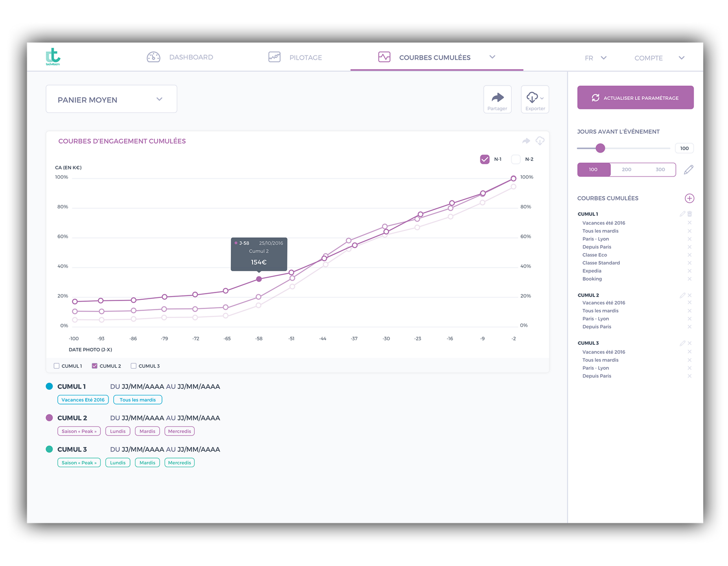
Task: Click pencil icon beside the 100/200/300 selector
Action: point(688,170)
